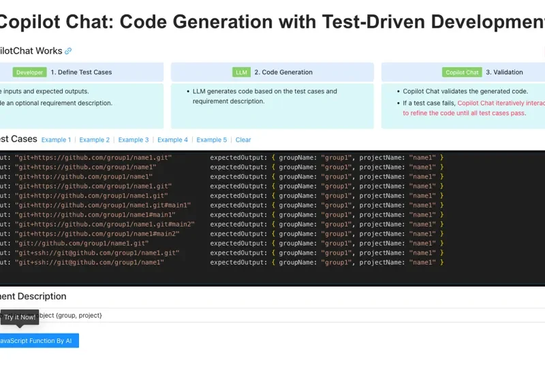This screenshot has height=392, width=545.
Task: Click the "git+https://github.com/group1/name1" input string
Action: (86, 167)
